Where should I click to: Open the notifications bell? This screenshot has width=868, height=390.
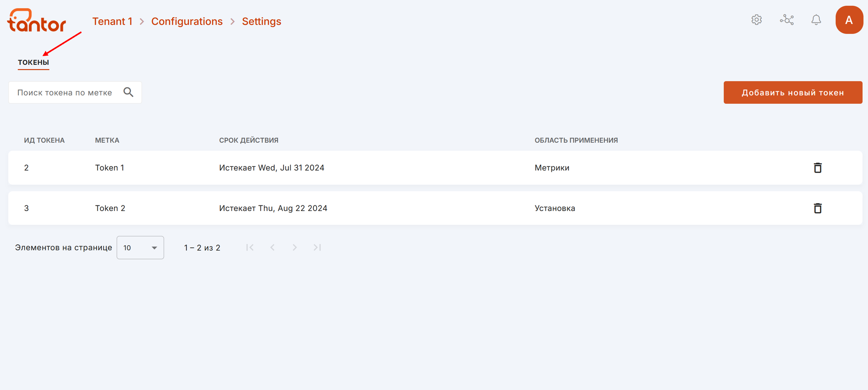pyautogui.click(x=816, y=20)
